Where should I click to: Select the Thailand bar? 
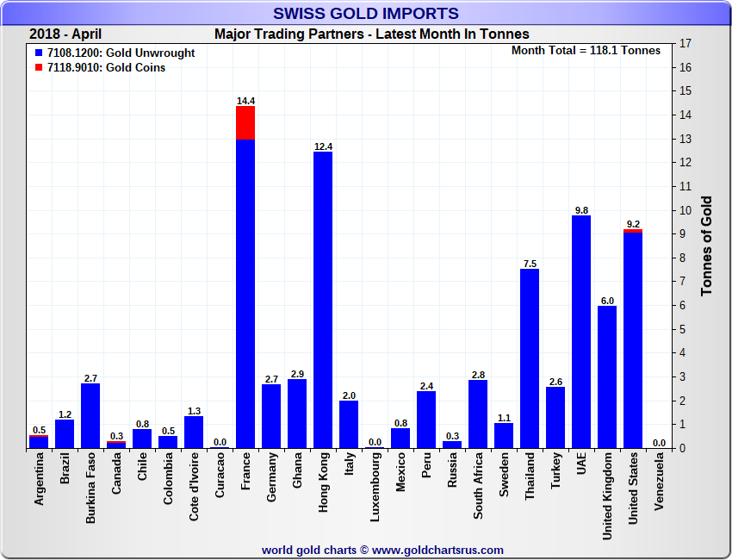point(530,358)
